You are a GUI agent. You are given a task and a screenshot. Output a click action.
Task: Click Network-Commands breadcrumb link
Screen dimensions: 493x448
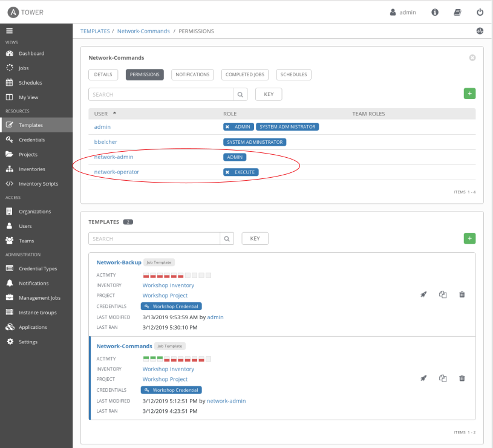click(143, 31)
